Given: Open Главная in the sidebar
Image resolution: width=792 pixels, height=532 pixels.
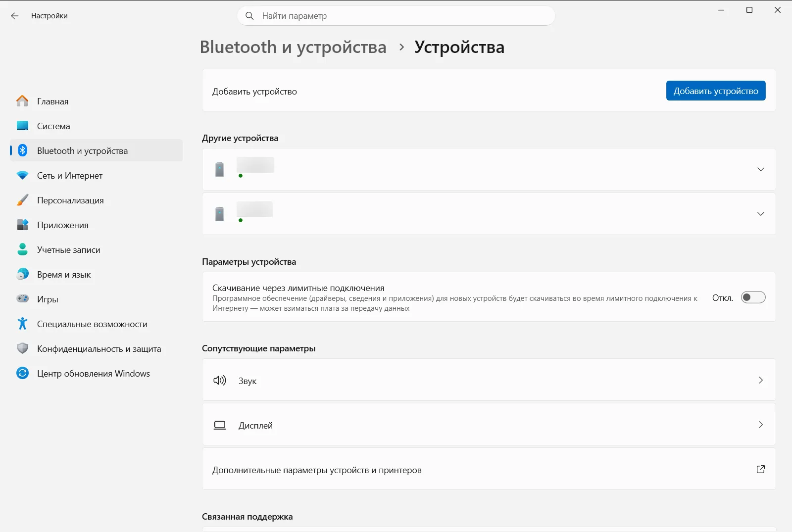Looking at the screenshot, I should [x=97, y=101].
